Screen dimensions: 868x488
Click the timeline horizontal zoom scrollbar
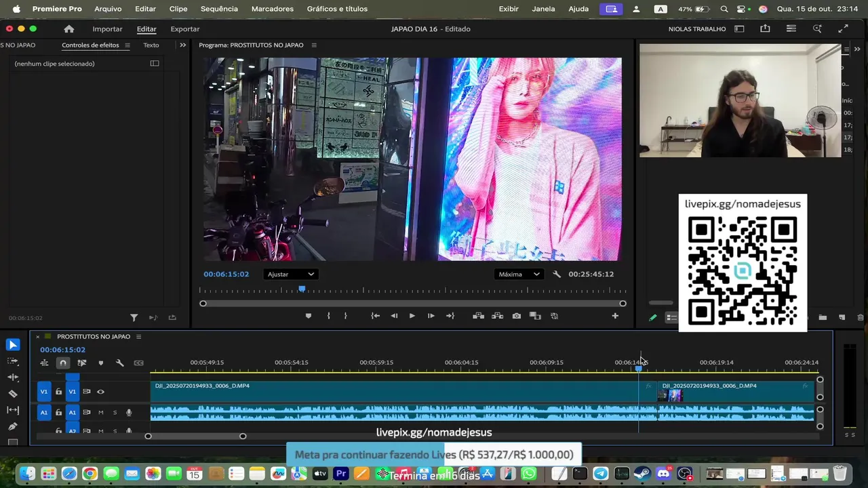195,436
